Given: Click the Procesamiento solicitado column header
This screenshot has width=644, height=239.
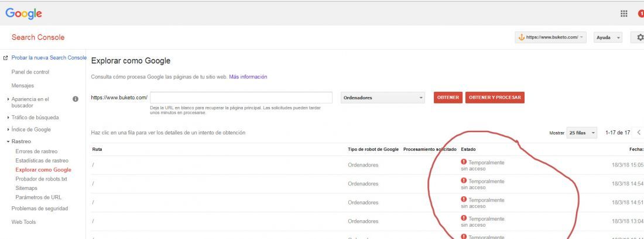Looking at the screenshot, I should (x=430, y=149).
